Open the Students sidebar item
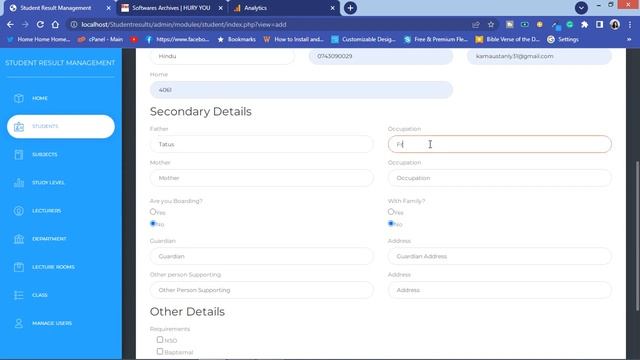640x360 pixels. pyautogui.click(x=61, y=126)
